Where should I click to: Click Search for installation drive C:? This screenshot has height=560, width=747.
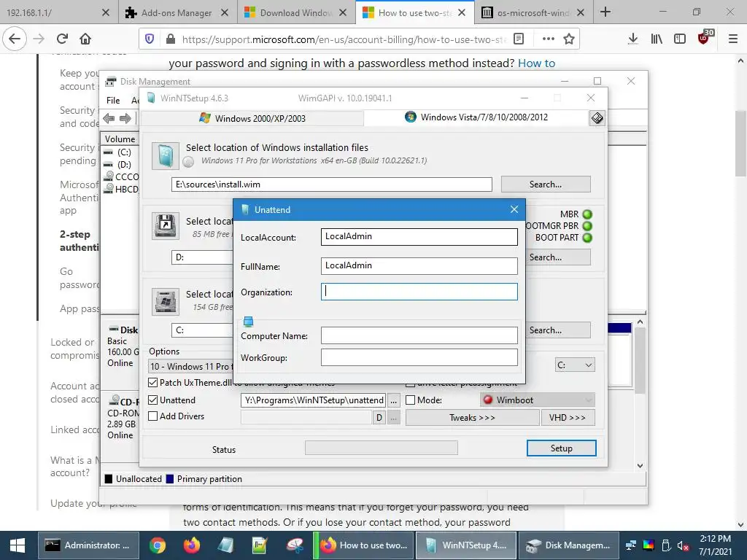click(x=558, y=330)
